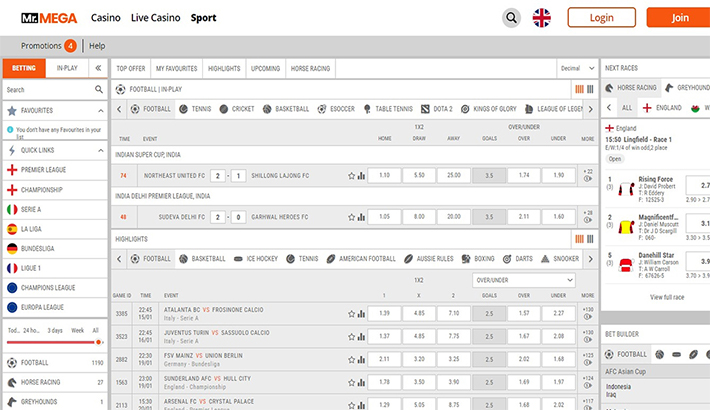
Task: Collapse the Favourites section
Action: 101,111
